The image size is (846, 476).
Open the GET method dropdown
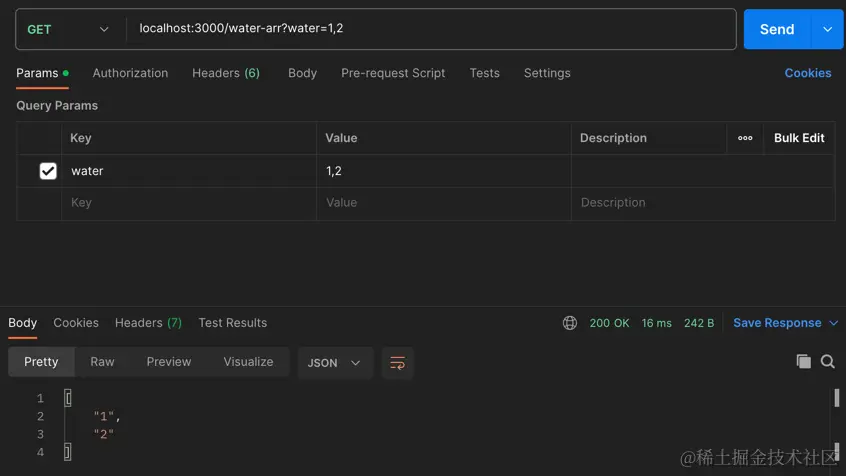68,29
